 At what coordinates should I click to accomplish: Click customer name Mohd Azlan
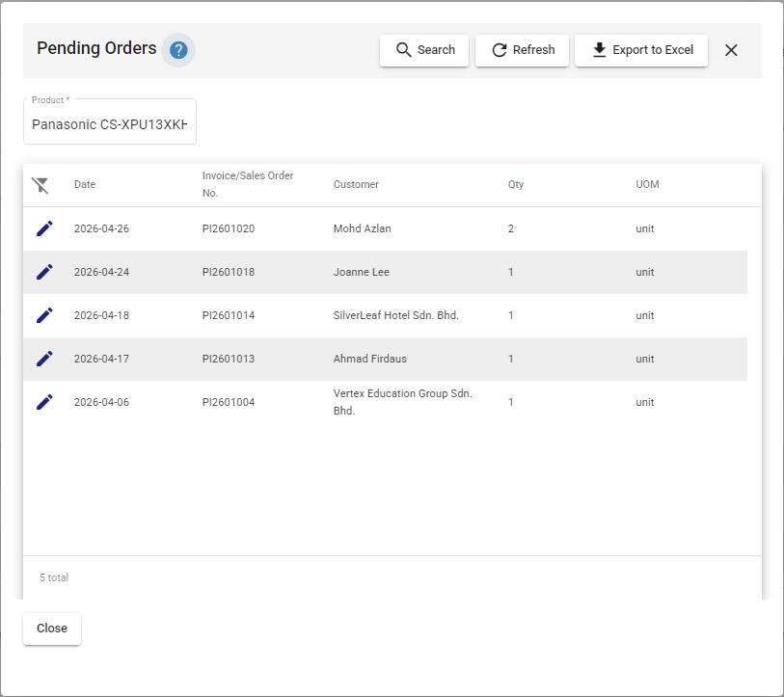click(362, 228)
